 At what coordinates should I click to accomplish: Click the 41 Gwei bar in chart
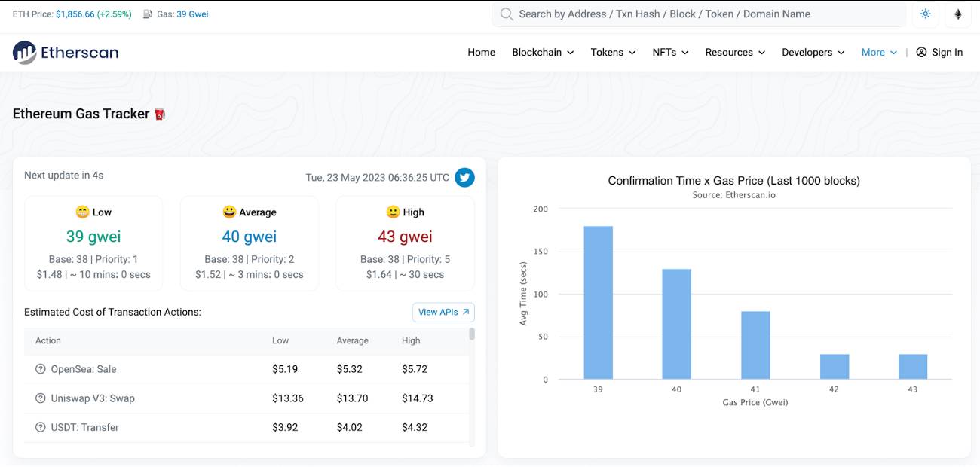tap(755, 346)
